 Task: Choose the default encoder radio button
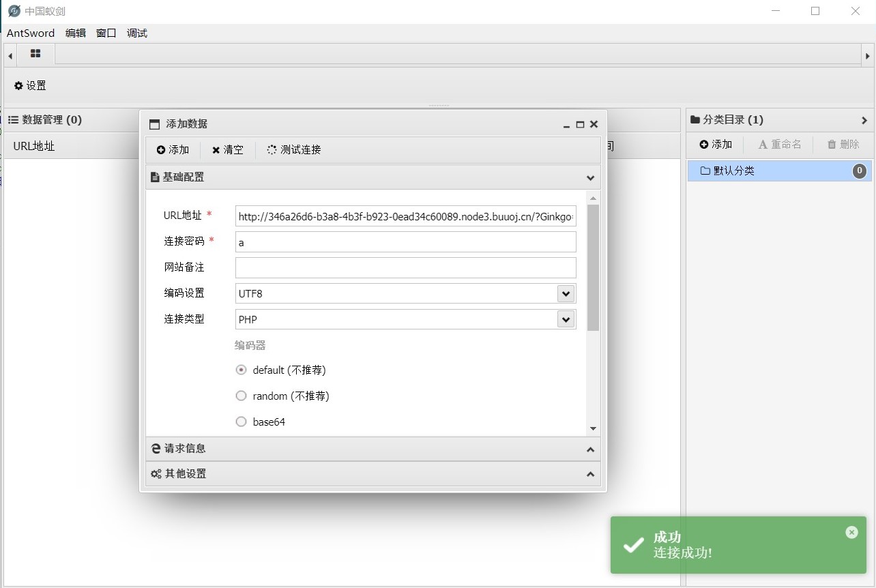click(x=241, y=370)
